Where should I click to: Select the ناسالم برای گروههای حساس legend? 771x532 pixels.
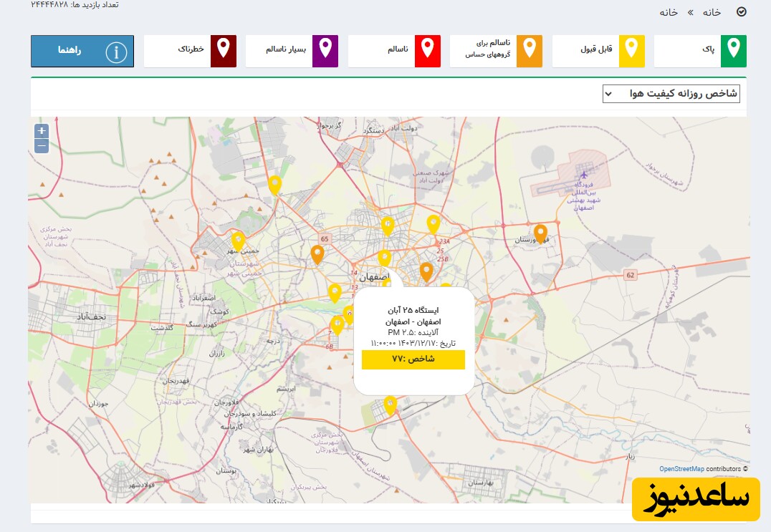click(x=496, y=51)
